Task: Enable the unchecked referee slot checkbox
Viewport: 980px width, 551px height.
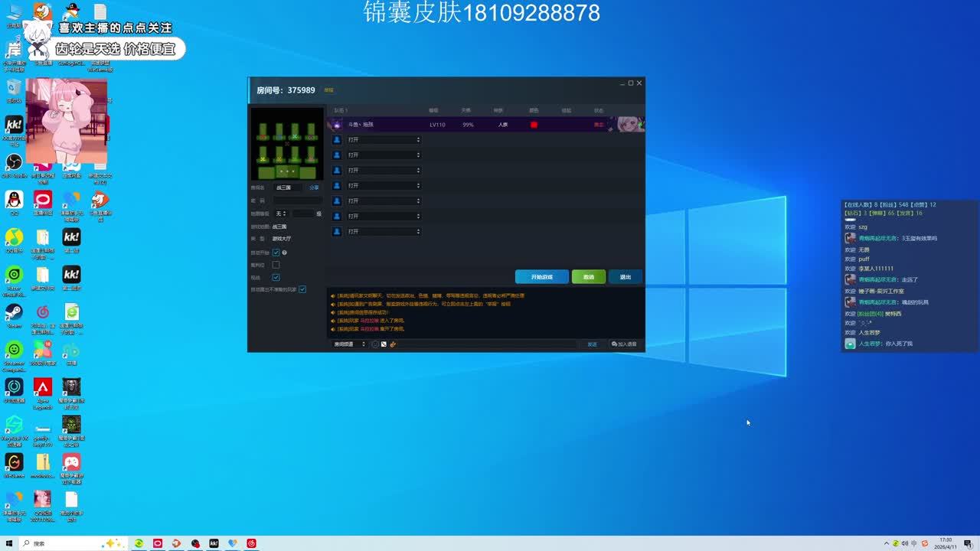Action: click(x=276, y=265)
